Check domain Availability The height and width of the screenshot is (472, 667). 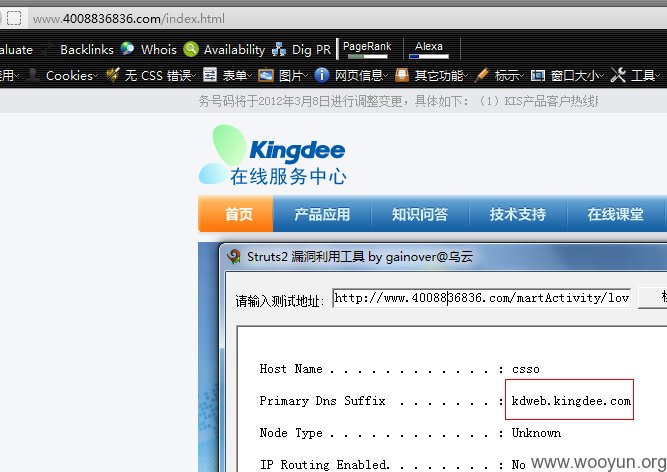point(234,50)
